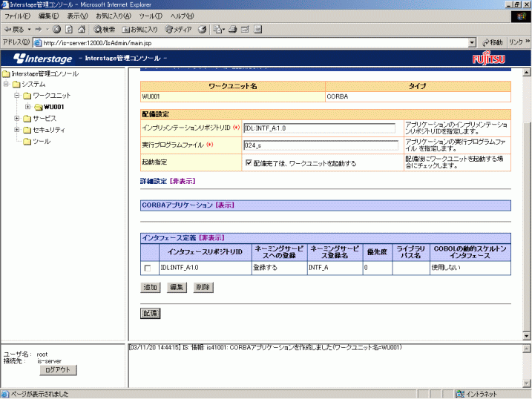Hide 詳細設定 using the [非表示] link

(x=183, y=182)
